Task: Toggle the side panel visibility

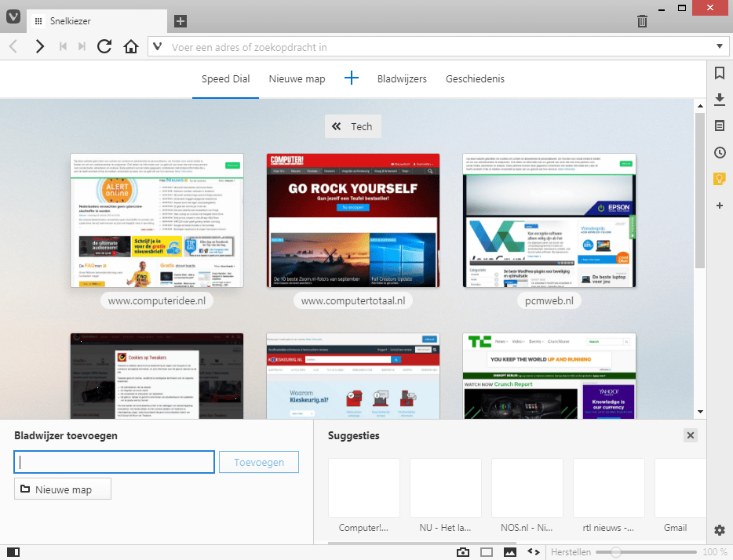Action: (13, 552)
